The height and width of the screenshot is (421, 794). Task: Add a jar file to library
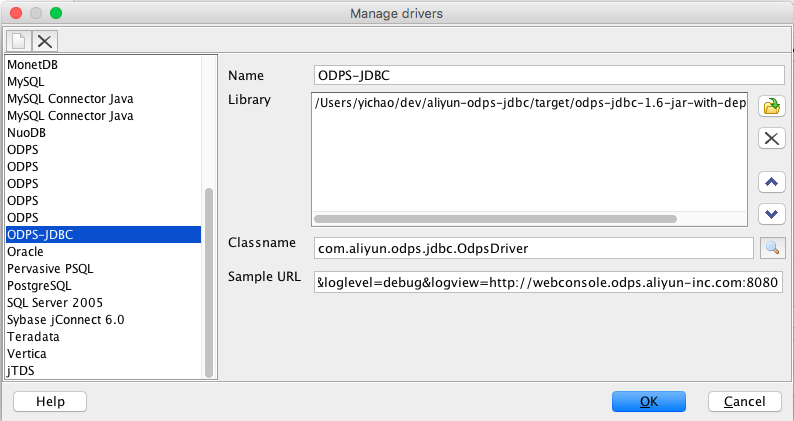(770, 107)
